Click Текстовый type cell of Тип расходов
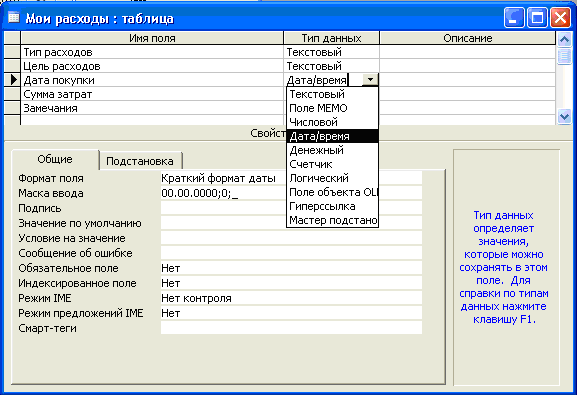Screen dimensions: 577x395 pyautogui.click(x=332, y=52)
